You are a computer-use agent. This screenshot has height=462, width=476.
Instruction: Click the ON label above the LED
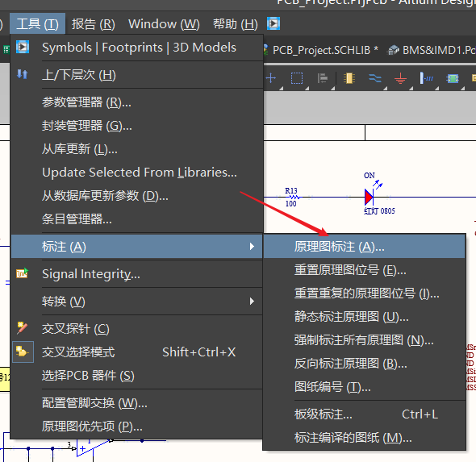coord(370,175)
